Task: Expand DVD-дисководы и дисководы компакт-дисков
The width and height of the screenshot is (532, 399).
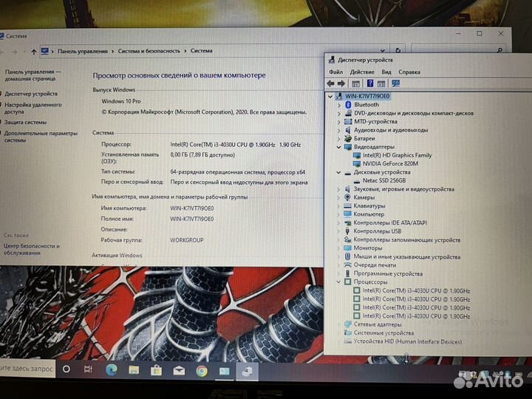Action: (339, 113)
